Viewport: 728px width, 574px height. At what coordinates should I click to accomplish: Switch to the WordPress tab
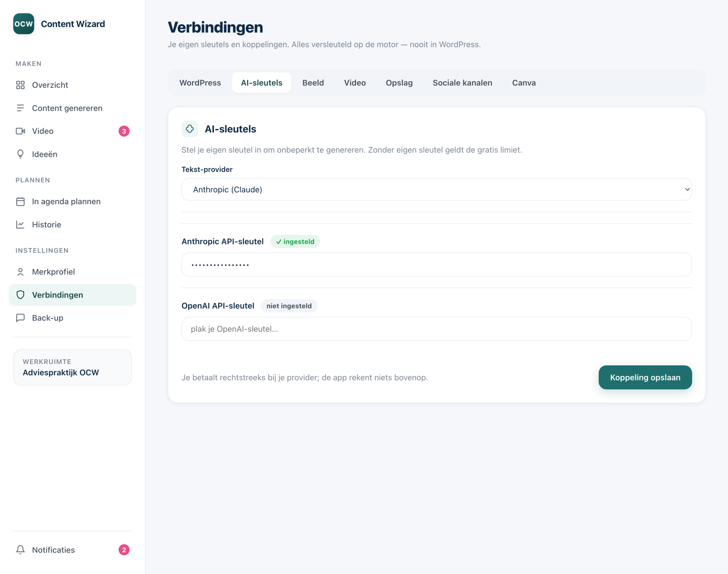point(200,83)
